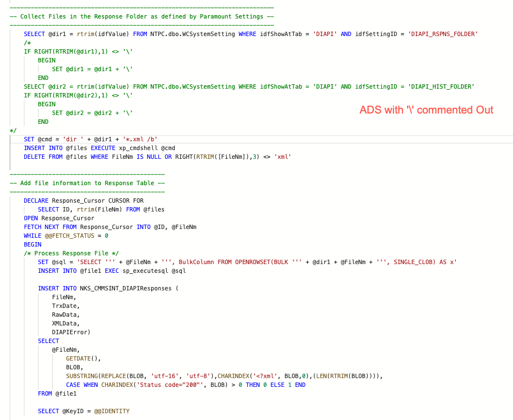Click 'NTPC.dbo.WCSystemSetting' in the SELECT @dir1 line
Viewport: 513px width, 420px height.
pyautogui.click(x=193, y=34)
